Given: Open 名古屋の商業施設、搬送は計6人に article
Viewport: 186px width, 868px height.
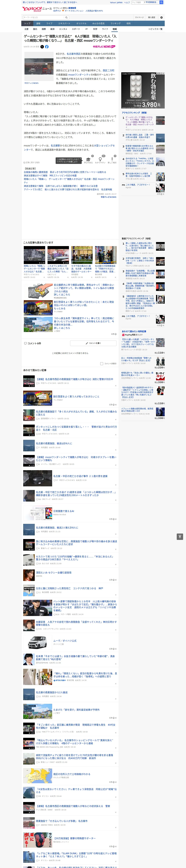Looking at the screenshot, I should 54,443.
